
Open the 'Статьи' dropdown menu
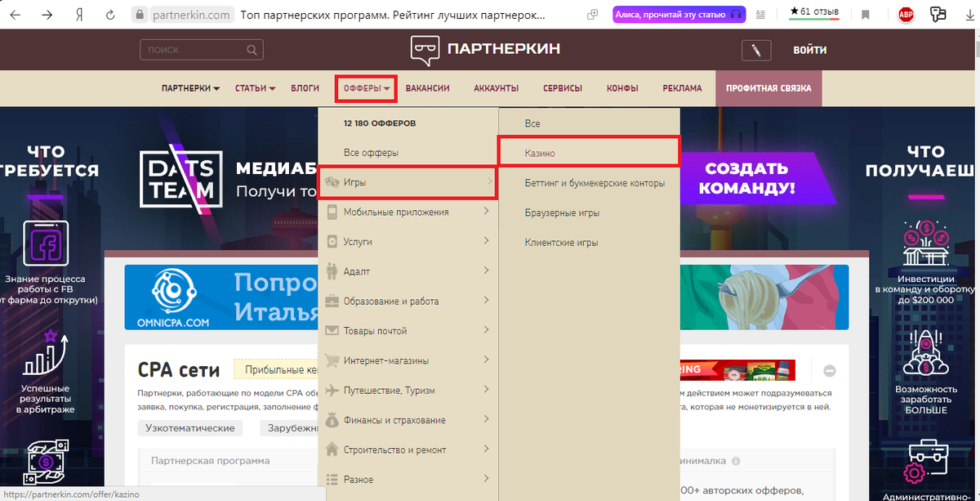[x=255, y=88]
